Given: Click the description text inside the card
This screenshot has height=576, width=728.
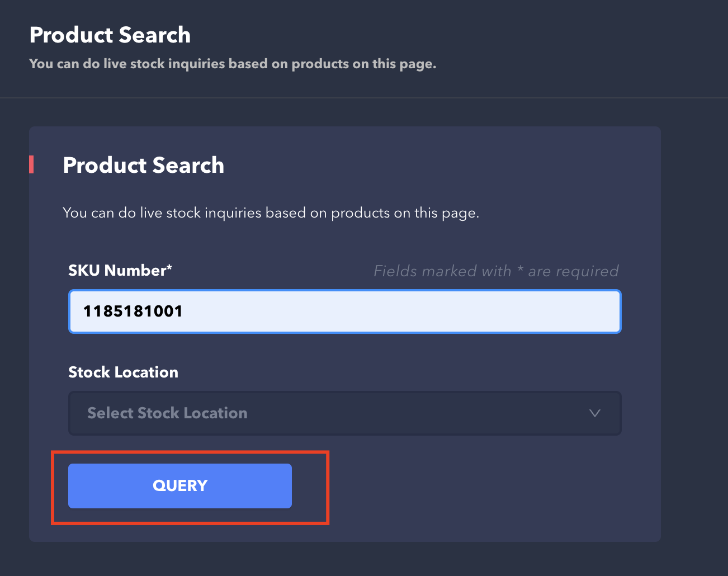Looking at the screenshot, I should coord(271,213).
